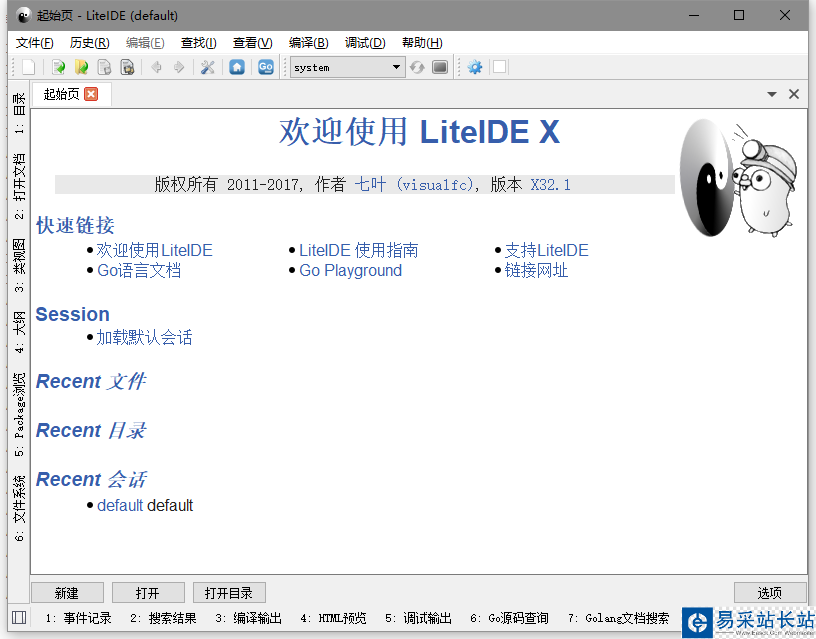
Task: Show the 1: 目录 side panel
Action: tap(19, 113)
